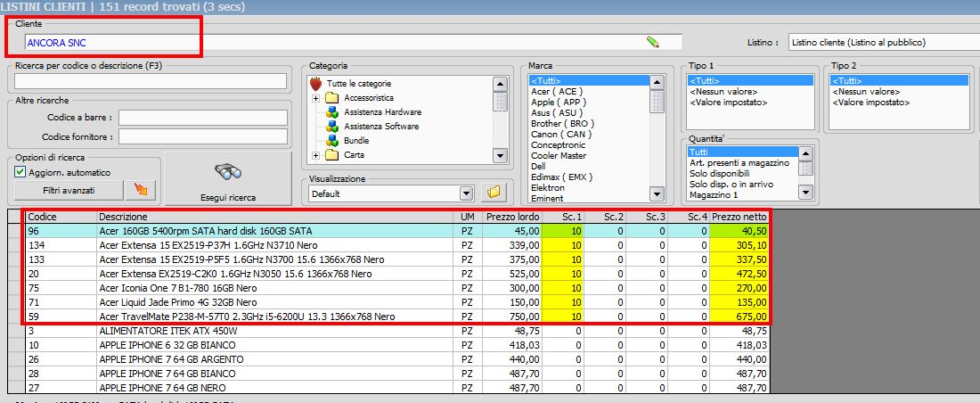Toggle the Aggiorn. automatico checkbox

20,172
